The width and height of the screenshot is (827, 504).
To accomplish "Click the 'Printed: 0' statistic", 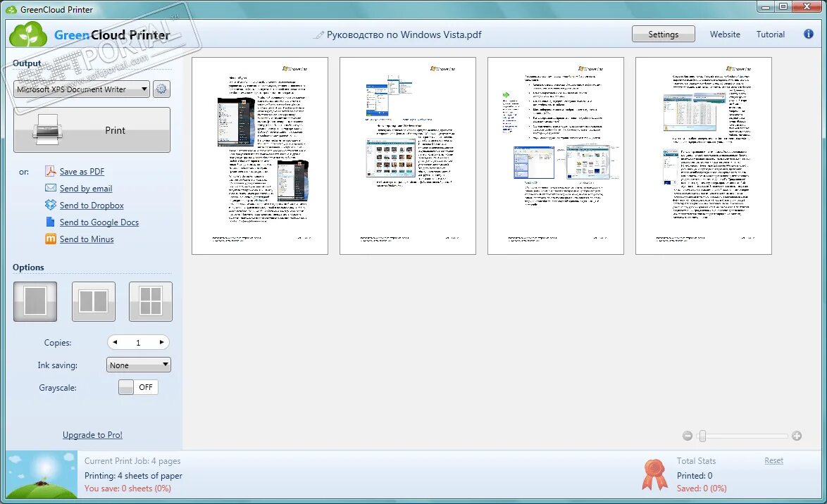I will pyautogui.click(x=695, y=476).
